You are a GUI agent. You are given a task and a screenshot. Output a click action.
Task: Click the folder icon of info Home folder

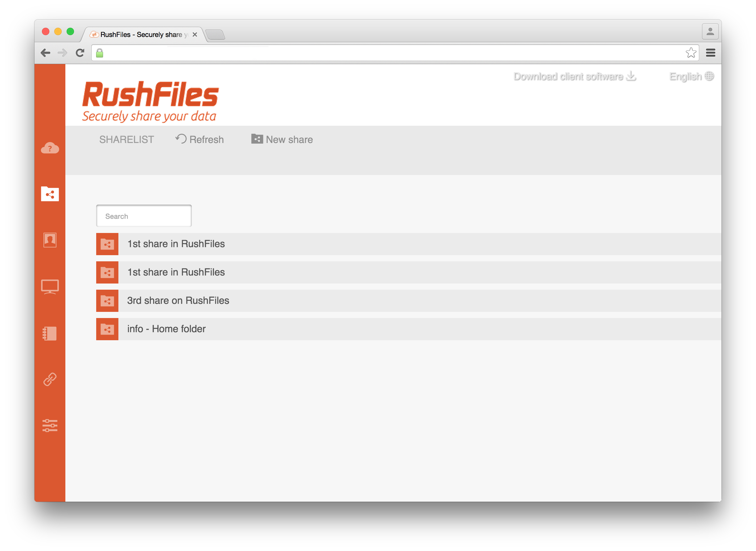point(107,329)
